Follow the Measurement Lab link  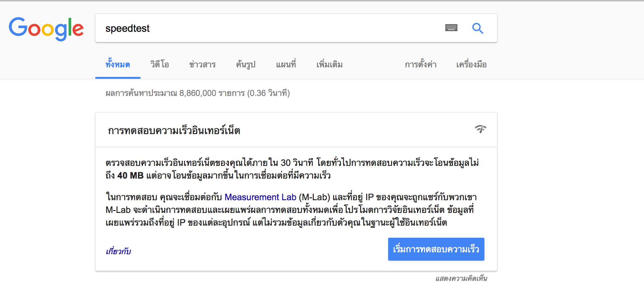pos(260,197)
